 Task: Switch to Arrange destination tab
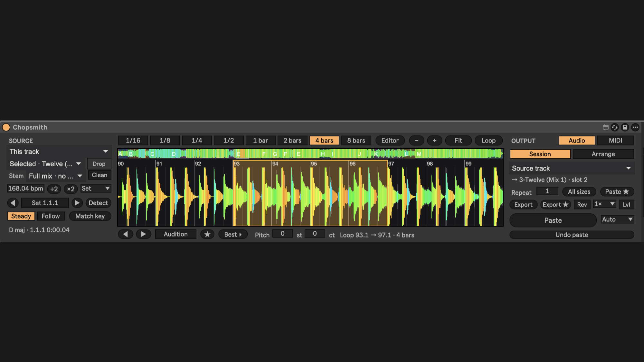coord(603,154)
